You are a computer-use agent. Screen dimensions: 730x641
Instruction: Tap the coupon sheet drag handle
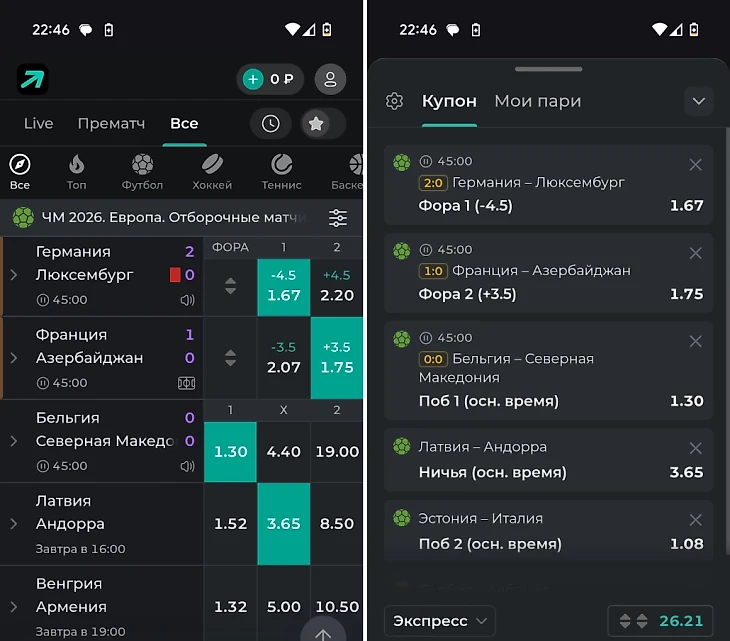pos(548,69)
